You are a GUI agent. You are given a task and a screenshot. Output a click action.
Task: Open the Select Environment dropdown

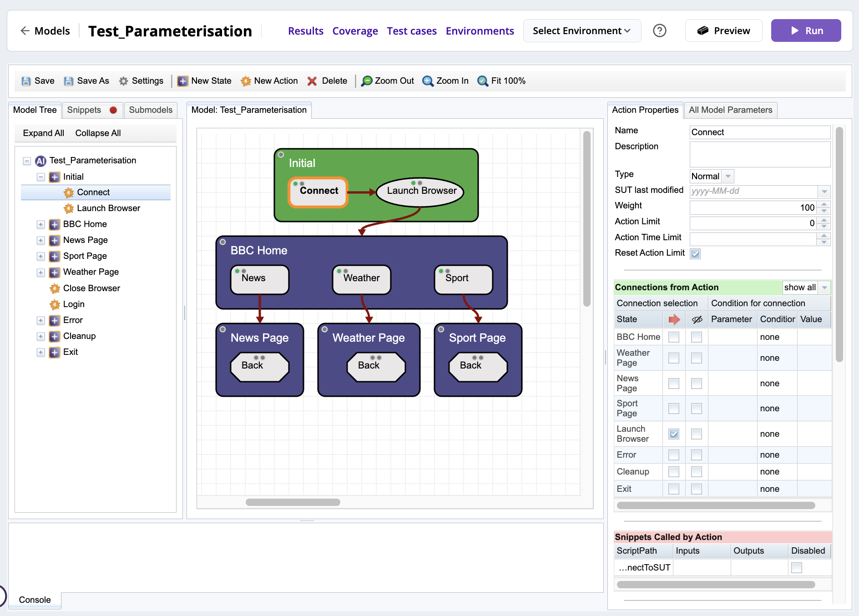582,30
